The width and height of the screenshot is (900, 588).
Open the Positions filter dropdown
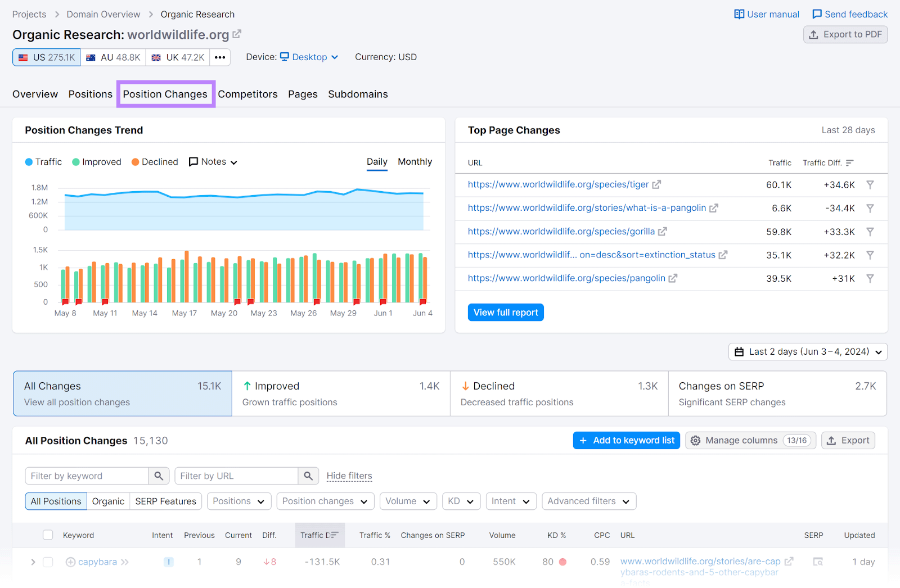click(239, 501)
